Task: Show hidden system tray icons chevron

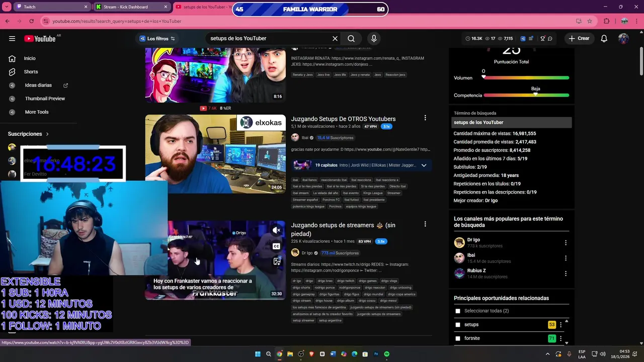Action: pos(548,354)
